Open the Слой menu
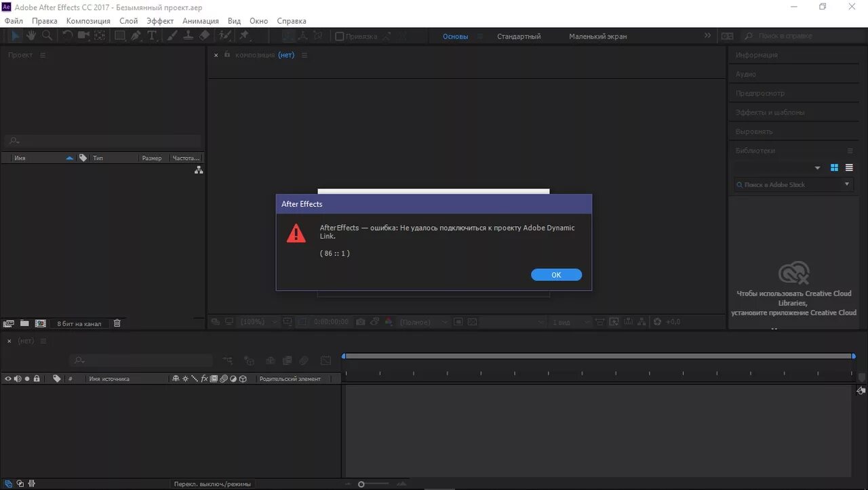The image size is (868, 490). point(129,21)
